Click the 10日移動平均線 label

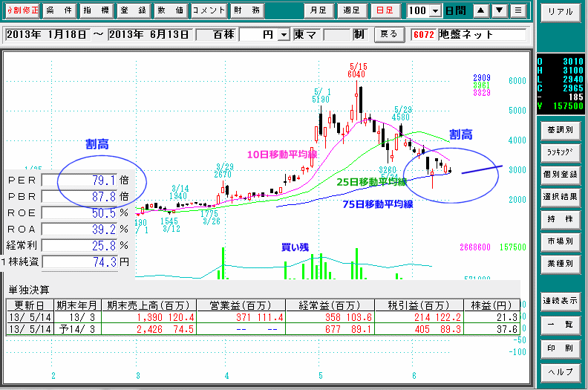point(282,155)
